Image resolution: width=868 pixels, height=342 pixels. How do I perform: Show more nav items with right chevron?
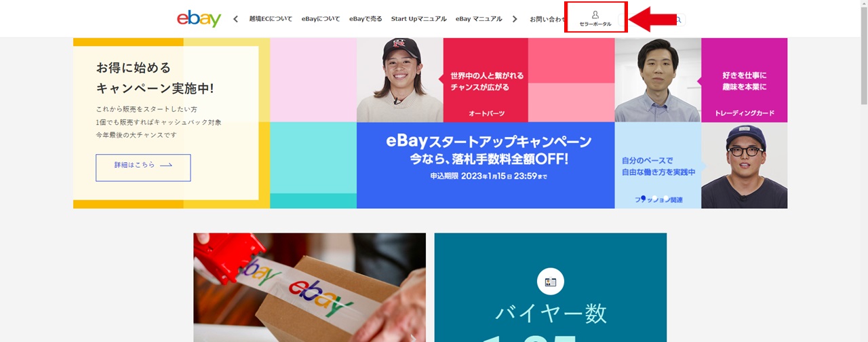[x=515, y=19]
